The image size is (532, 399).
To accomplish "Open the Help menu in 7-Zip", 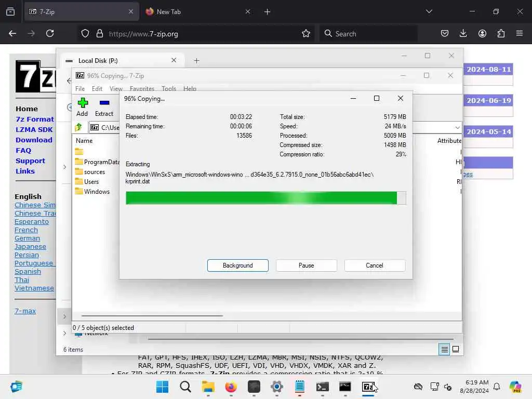I will (x=190, y=88).
